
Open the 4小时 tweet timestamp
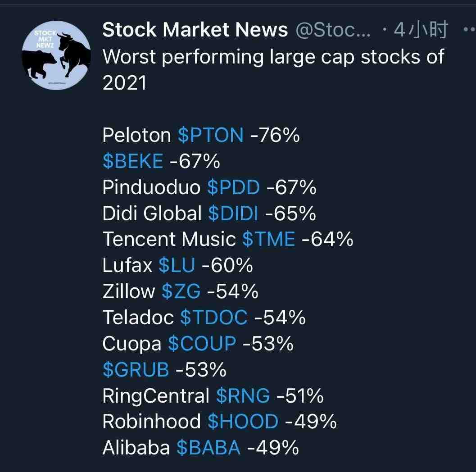421,30
